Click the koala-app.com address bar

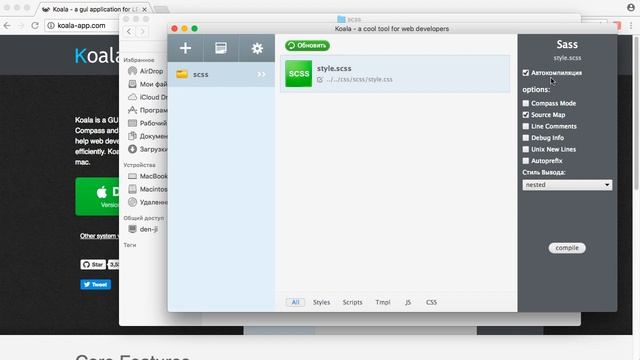(x=82, y=25)
